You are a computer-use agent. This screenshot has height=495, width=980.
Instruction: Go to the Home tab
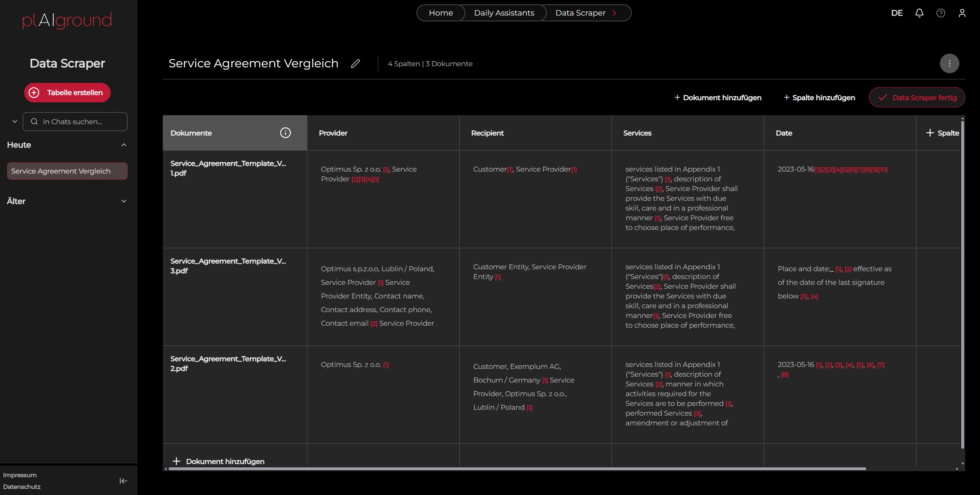pyautogui.click(x=441, y=13)
